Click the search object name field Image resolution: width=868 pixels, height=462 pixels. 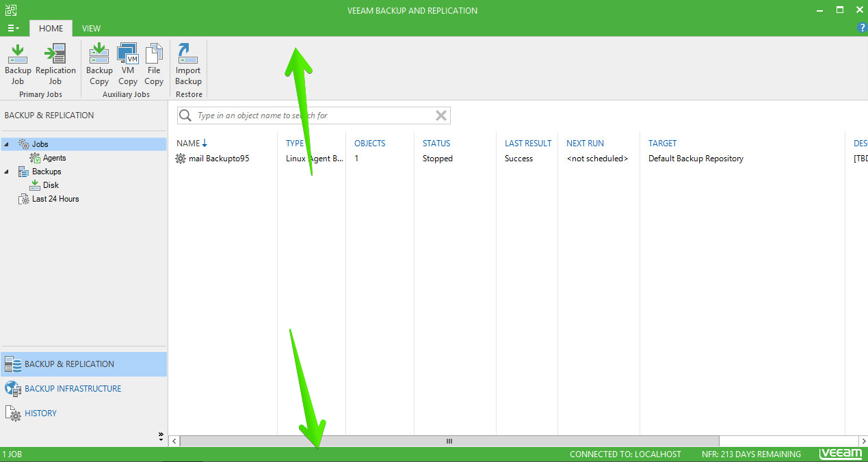pyautogui.click(x=314, y=116)
